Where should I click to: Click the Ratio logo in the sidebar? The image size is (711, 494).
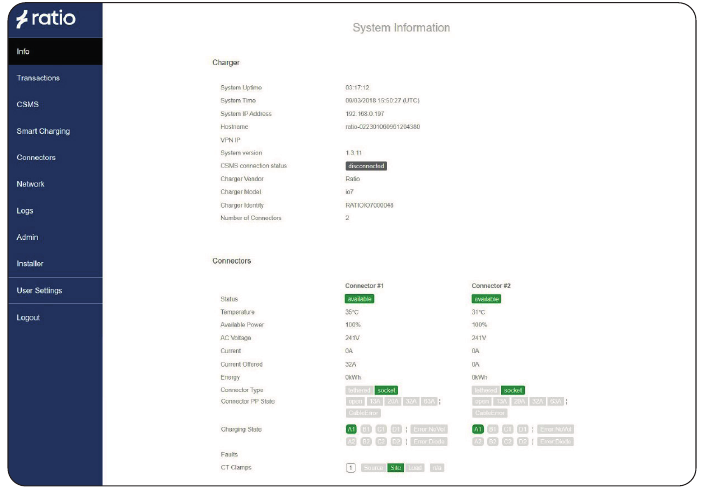[46, 19]
